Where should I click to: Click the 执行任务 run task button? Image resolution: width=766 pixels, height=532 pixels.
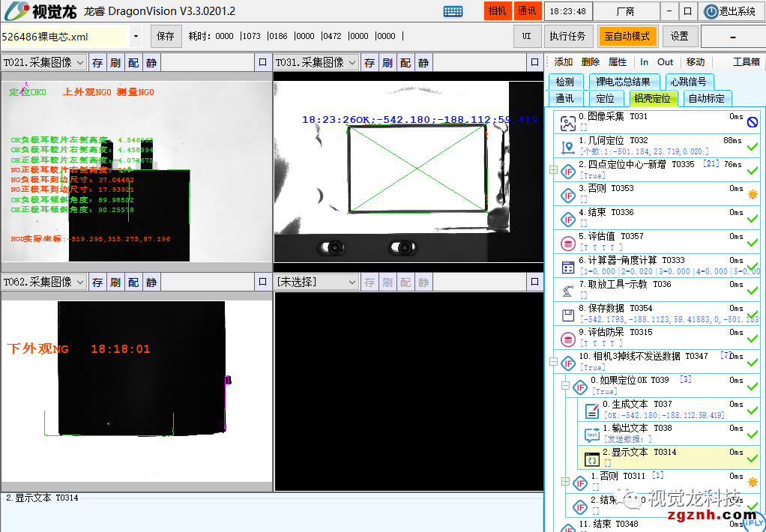(567, 36)
